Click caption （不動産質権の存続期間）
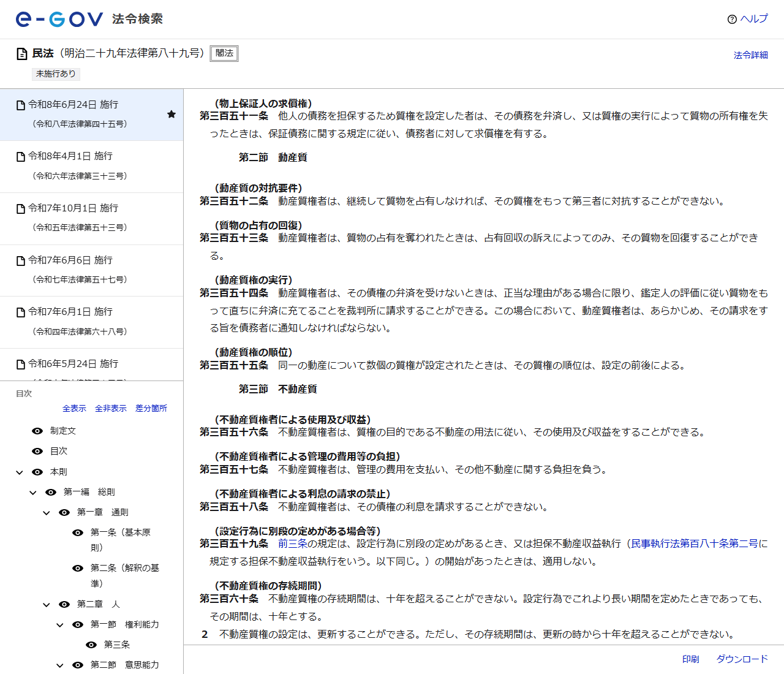This screenshot has height=674, width=784. tap(268, 586)
